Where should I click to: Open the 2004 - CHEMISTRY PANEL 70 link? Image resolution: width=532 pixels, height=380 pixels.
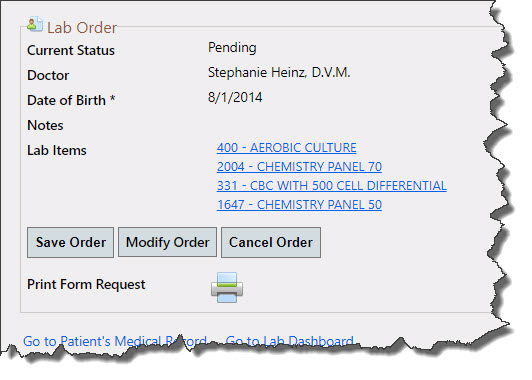(299, 167)
